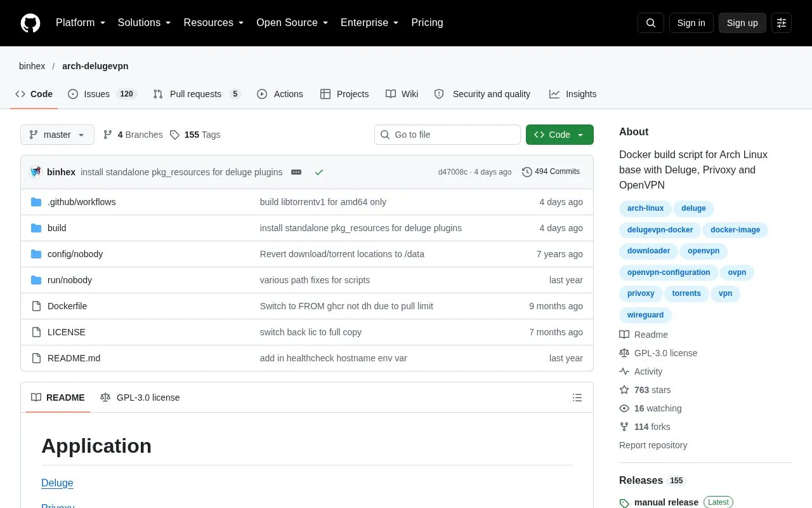
Task: Expand the Enterprise menu
Action: coord(370,23)
